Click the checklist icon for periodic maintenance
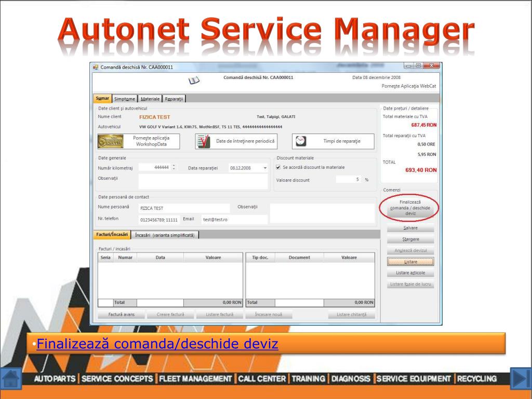The height and width of the screenshot is (399, 532). pyautogui.click(x=204, y=141)
